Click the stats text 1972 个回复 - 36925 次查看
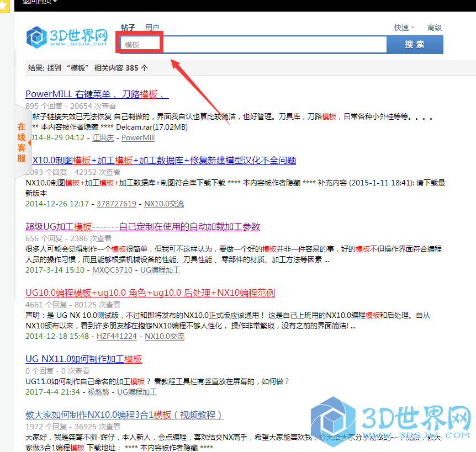Image resolution: width=476 pixels, height=452 pixels. point(73,427)
